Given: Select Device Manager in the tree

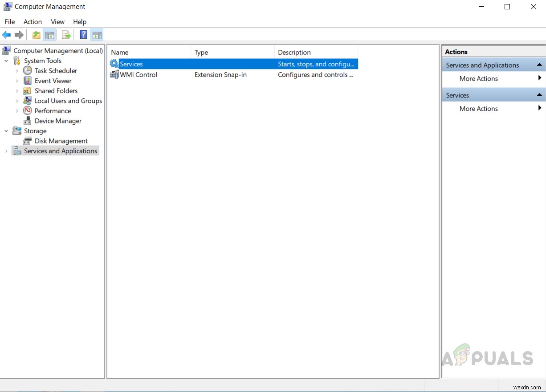Looking at the screenshot, I should (x=58, y=121).
